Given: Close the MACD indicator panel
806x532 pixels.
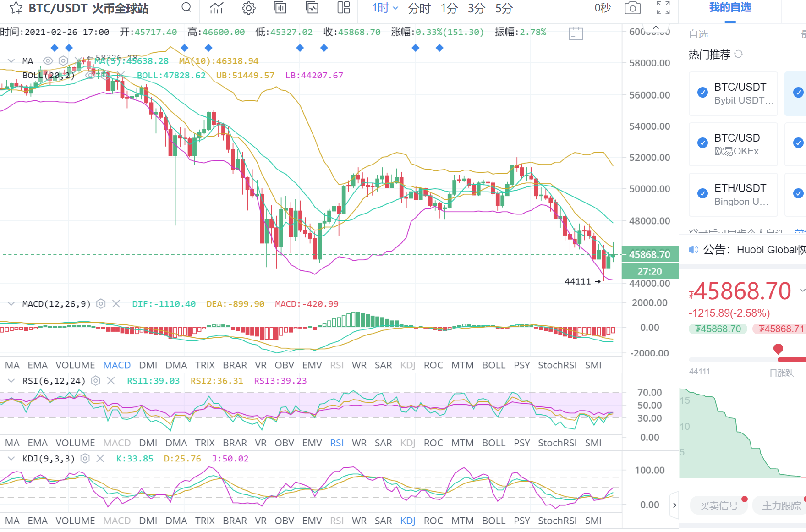Looking at the screenshot, I should pyautogui.click(x=116, y=304).
